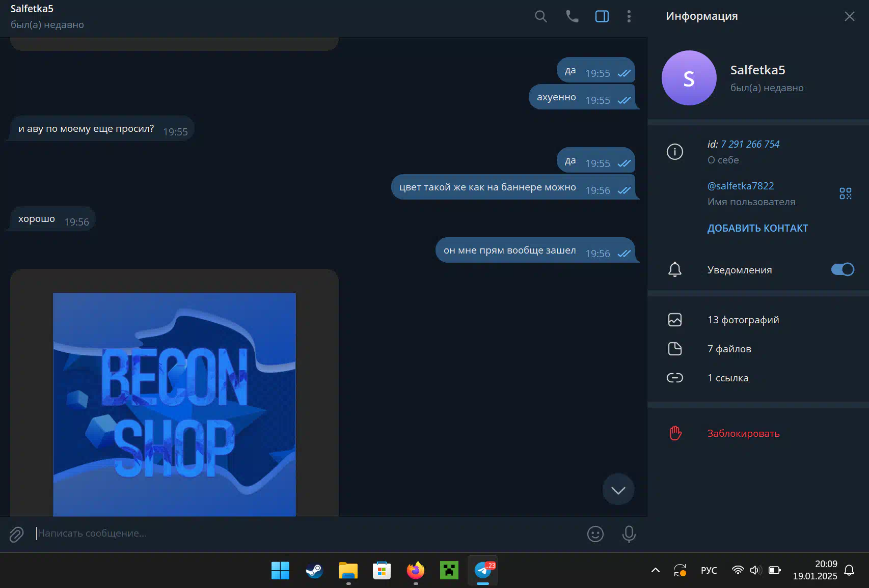Open search in the Salfetka5 chat
Viewport: 869px width, 588px height.
(541, 16)
